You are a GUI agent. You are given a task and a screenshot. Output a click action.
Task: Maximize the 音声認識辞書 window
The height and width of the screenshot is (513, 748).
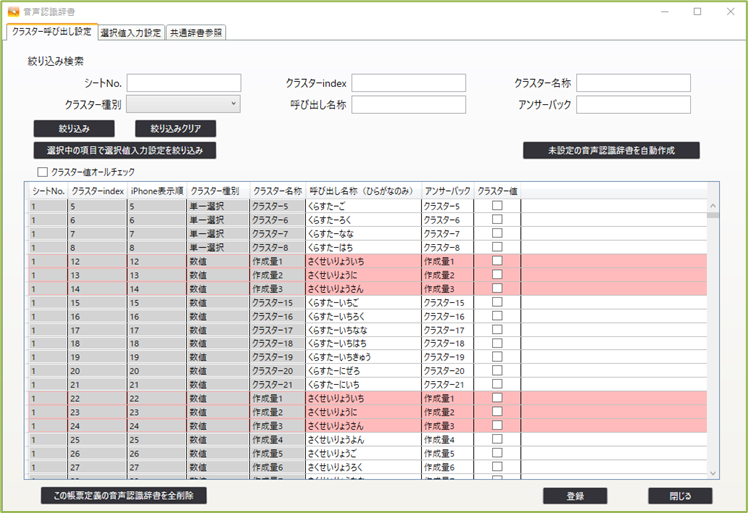[697, 12]
